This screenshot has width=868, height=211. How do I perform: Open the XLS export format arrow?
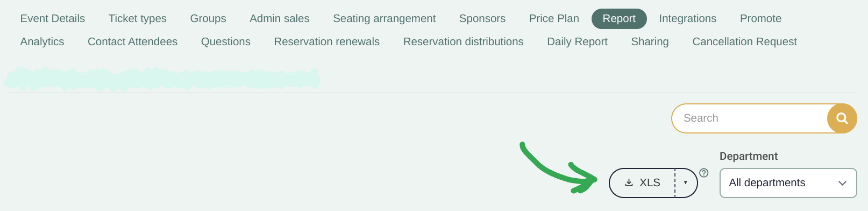tap(686, 183)
